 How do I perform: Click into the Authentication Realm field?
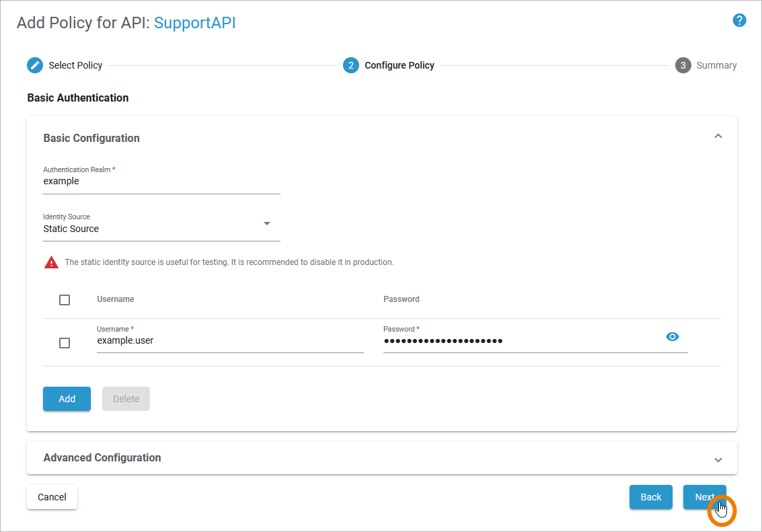pyautogui.click(x=161, y=182)
